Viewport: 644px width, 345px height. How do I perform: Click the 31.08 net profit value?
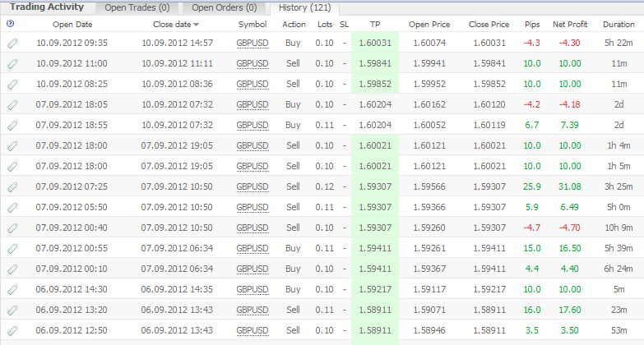coord(570,186)
